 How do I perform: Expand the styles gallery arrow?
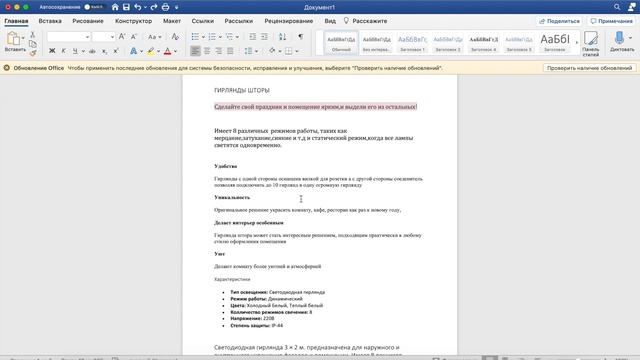577,42
